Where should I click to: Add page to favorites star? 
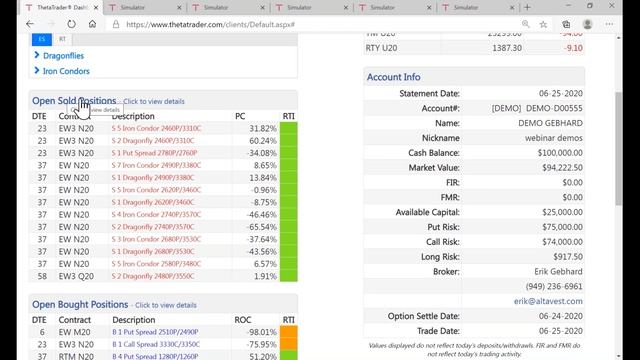point(543,24)
